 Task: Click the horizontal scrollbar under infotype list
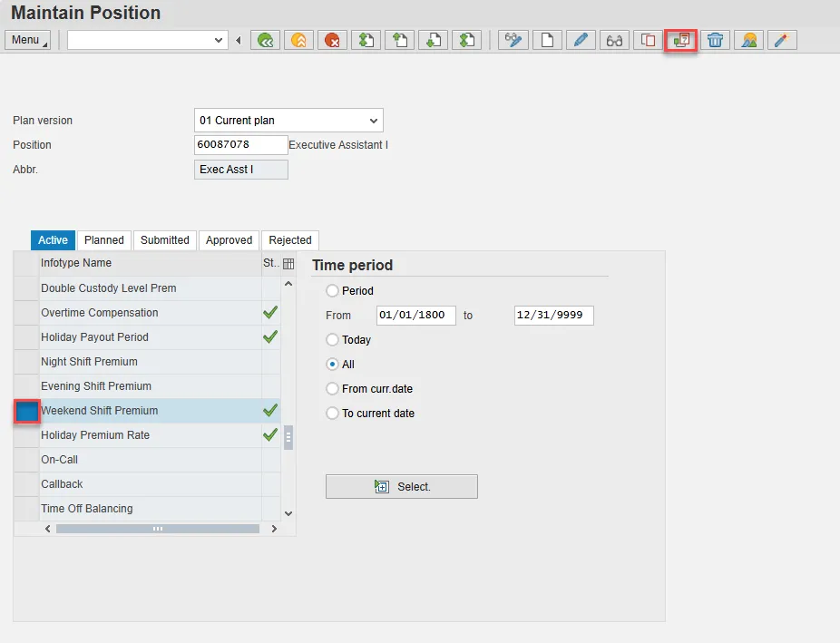[158, 529]
